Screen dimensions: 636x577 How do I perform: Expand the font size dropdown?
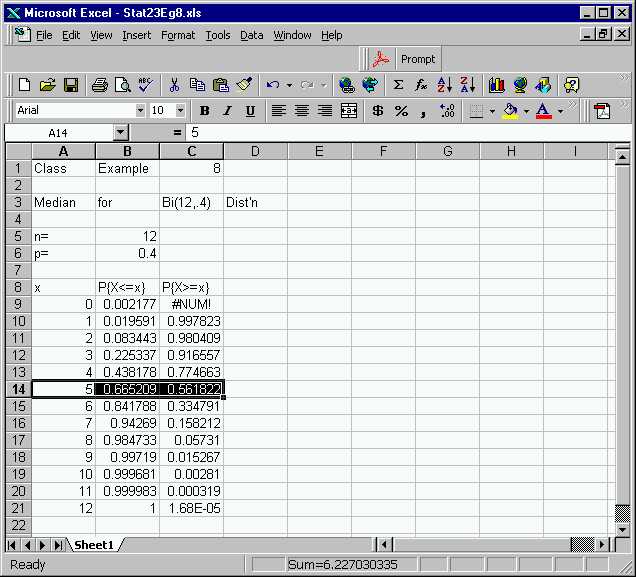coord(180,111)
